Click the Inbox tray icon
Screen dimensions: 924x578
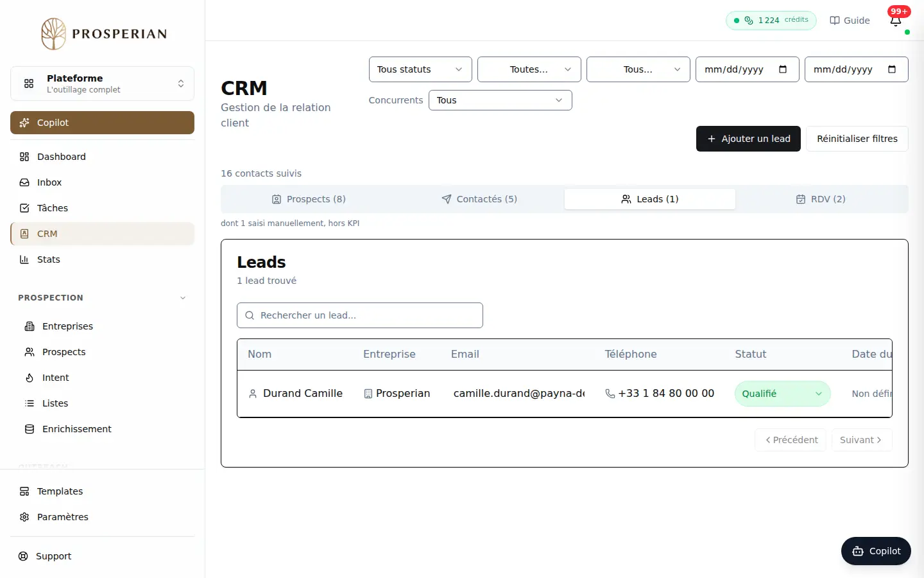click(24, 182)
